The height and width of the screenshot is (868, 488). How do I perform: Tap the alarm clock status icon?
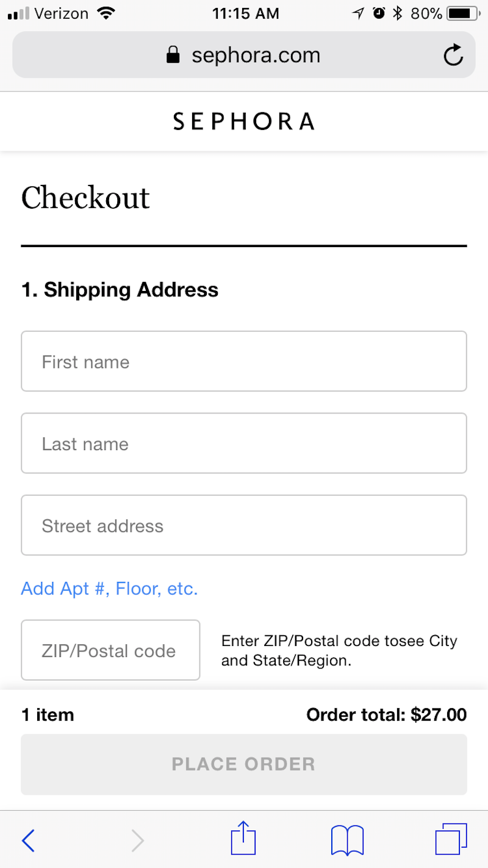tap(379, 13)
